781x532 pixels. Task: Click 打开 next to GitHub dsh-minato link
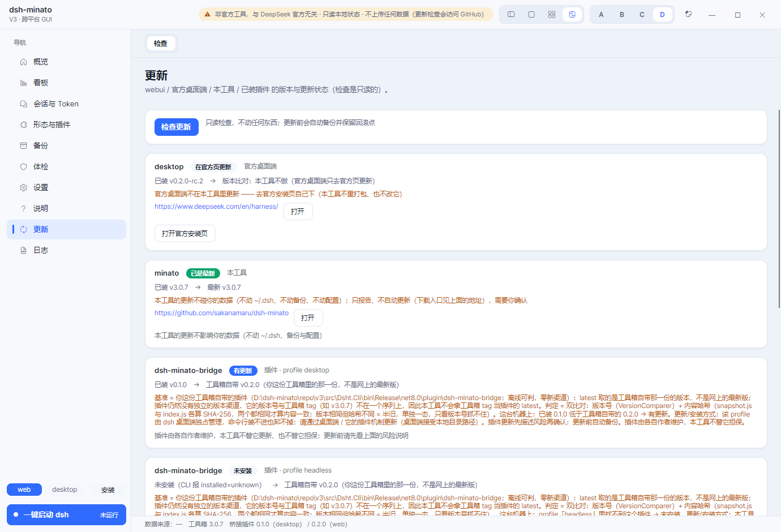308,318
